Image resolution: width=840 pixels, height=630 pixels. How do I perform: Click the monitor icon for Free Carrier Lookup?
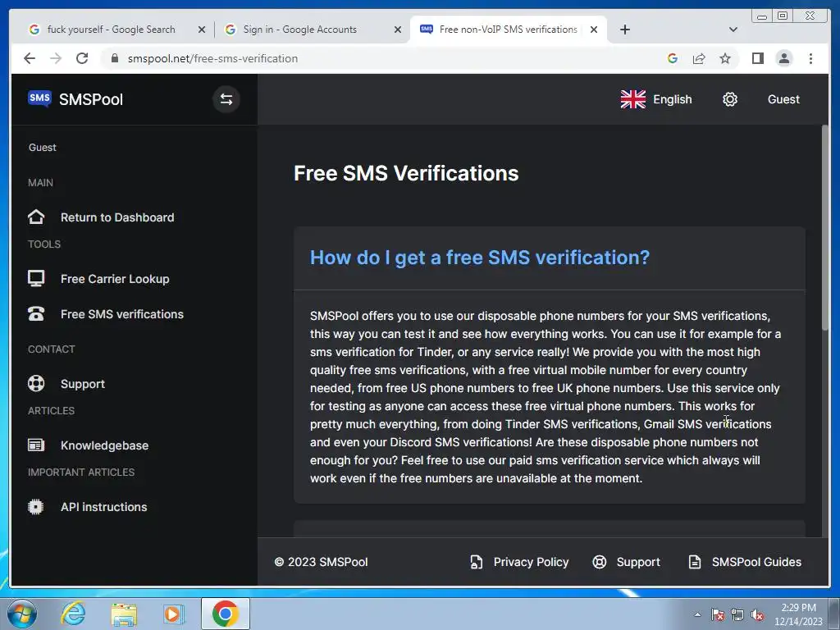pyautogui.click(x=36, y=279)
